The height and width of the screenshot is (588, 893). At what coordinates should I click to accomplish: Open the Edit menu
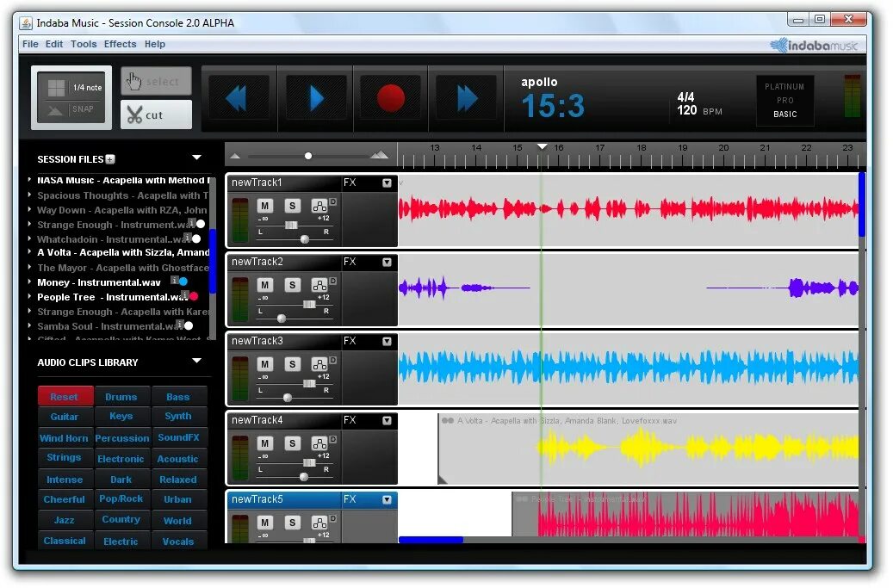[54, 45]
